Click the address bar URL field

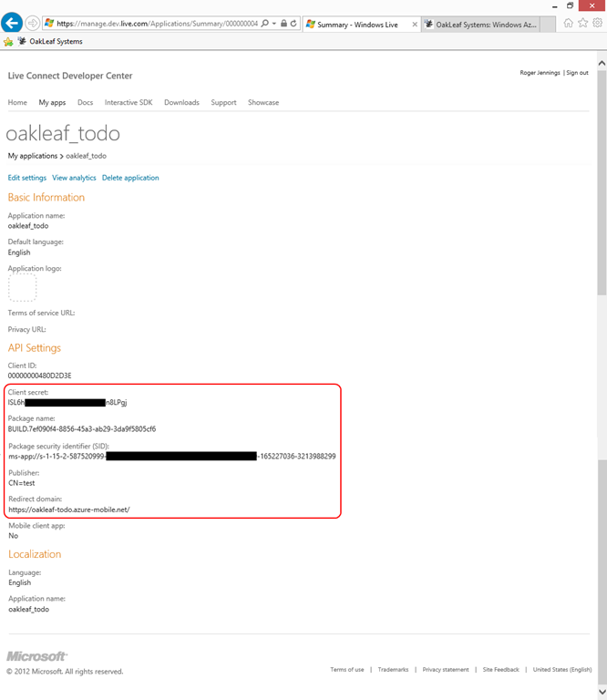click(157, 24)
